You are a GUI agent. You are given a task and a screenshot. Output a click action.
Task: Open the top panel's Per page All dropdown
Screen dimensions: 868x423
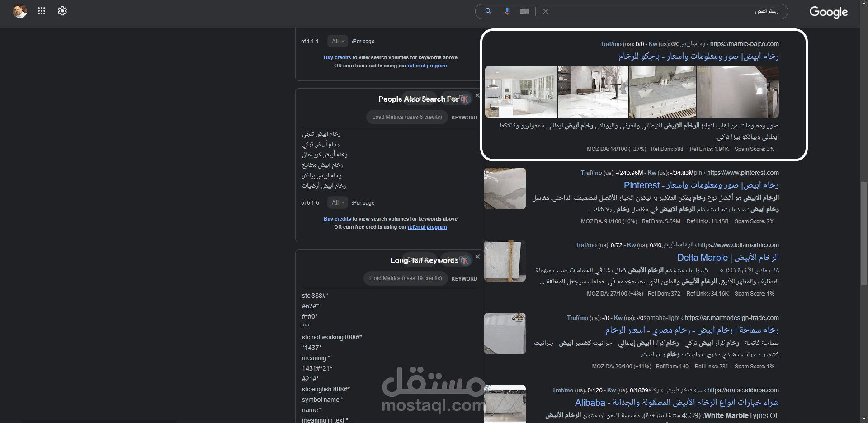coord(337,41)
